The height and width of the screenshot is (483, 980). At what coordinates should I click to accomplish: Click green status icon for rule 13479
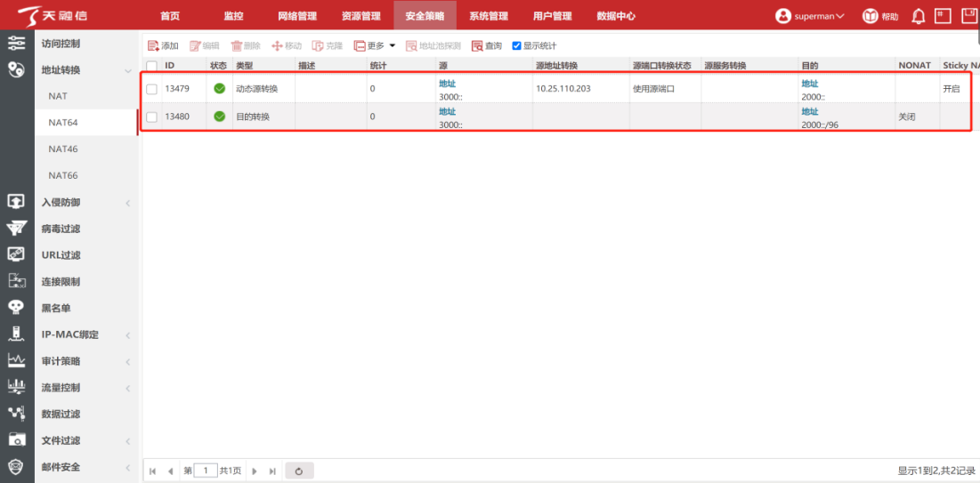click(219, 89)
